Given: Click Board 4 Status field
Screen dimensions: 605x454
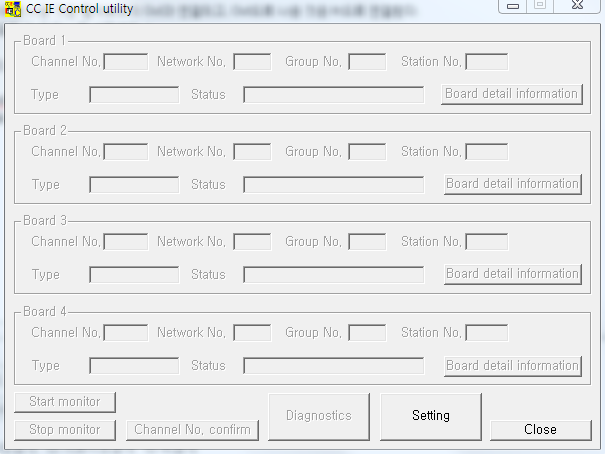Looking at the screenshot, I should tap(334, 366).
